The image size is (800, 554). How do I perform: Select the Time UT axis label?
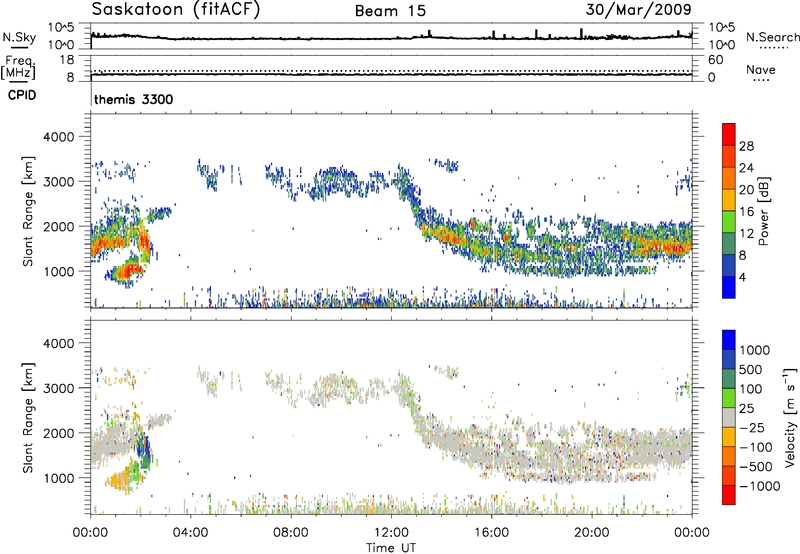pyautogui.click(x=391, y=548)
